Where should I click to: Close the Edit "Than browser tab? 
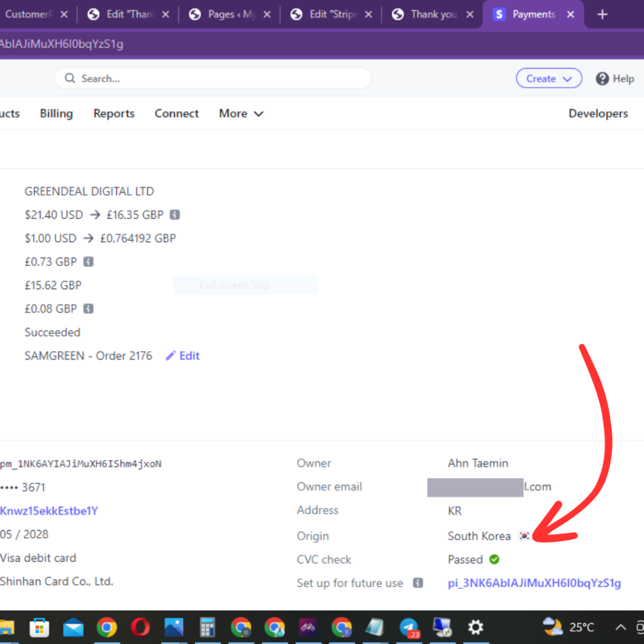[165, 14]
